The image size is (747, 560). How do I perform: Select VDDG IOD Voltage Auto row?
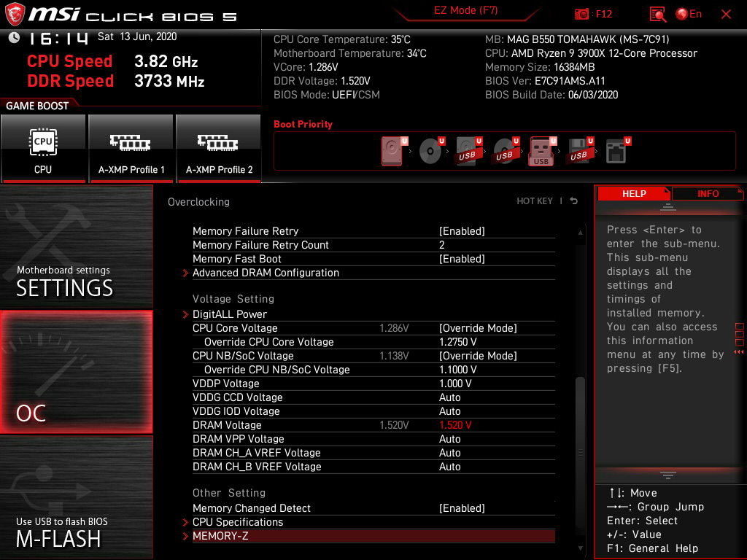coord(373,411)
